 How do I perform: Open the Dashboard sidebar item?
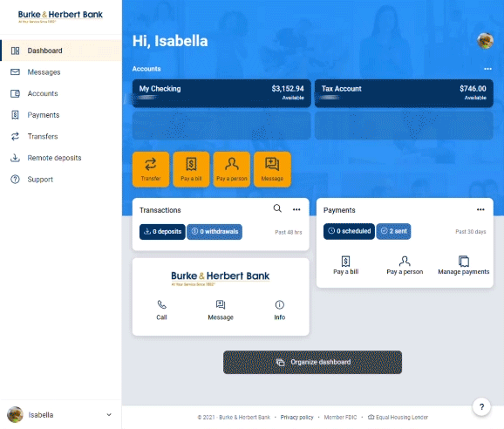[x=61, y=51]
